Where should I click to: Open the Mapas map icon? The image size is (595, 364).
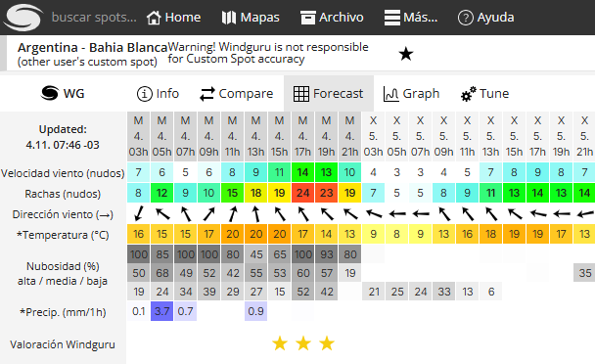pos(229,18)
